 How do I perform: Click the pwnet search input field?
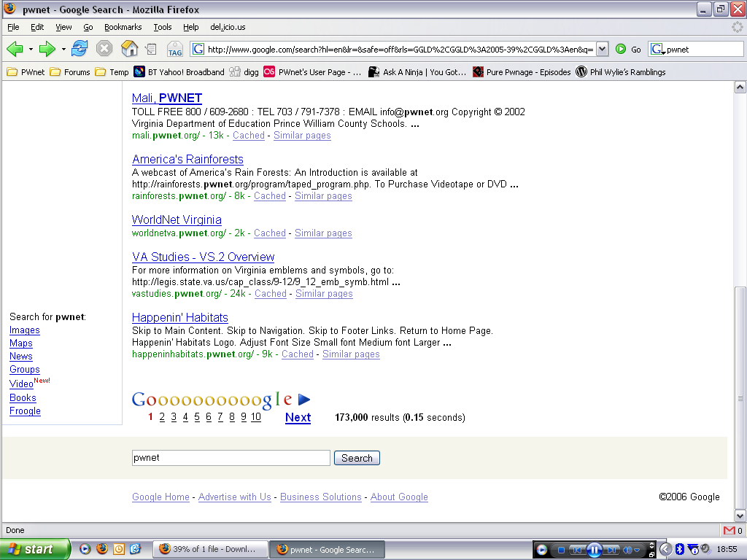pyautogui.click(x=231, y=458)
